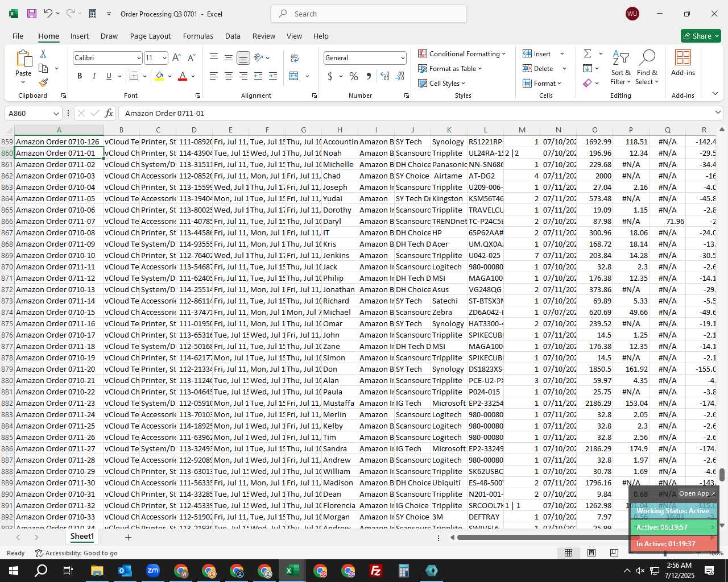Click Increase Indent icon

pyautogui.click(x=273, y=76)
